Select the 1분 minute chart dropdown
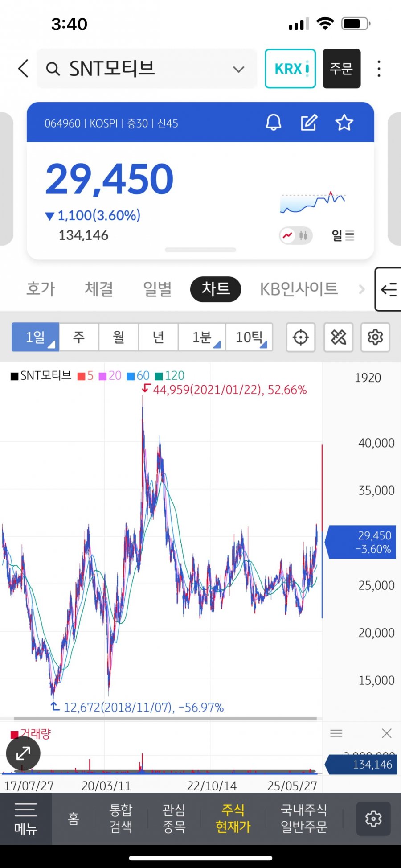 (x=202, y=337)
